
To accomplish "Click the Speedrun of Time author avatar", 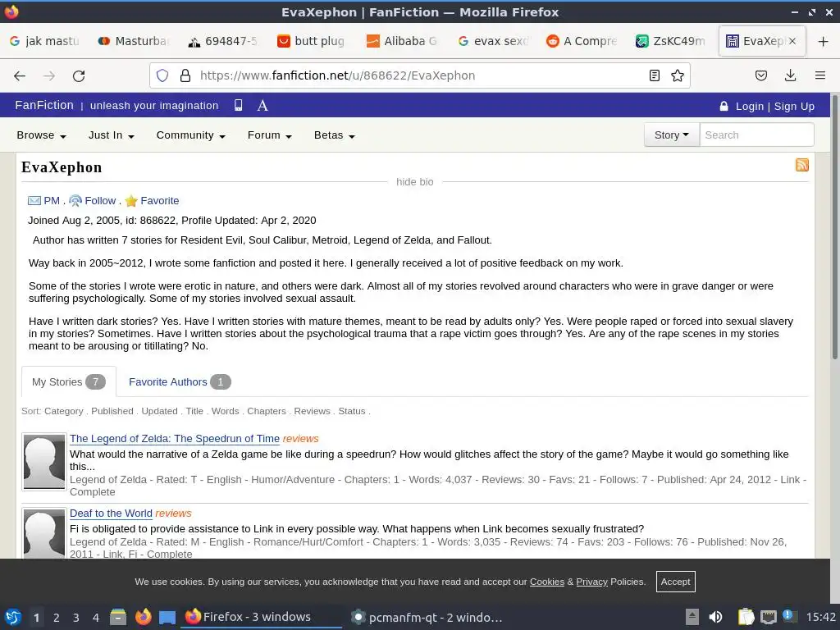I will tap(44, 462).
